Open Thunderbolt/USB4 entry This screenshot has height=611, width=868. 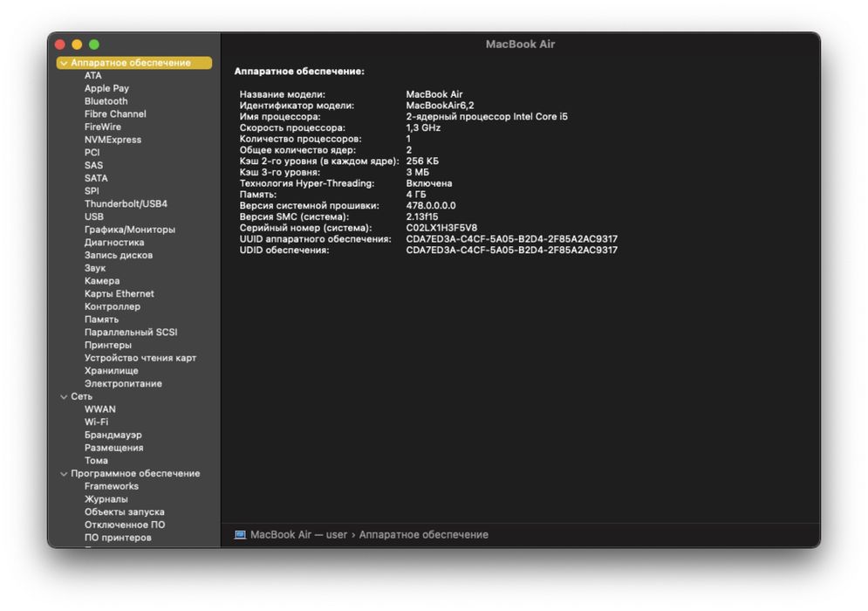click(x=126, y=203)
